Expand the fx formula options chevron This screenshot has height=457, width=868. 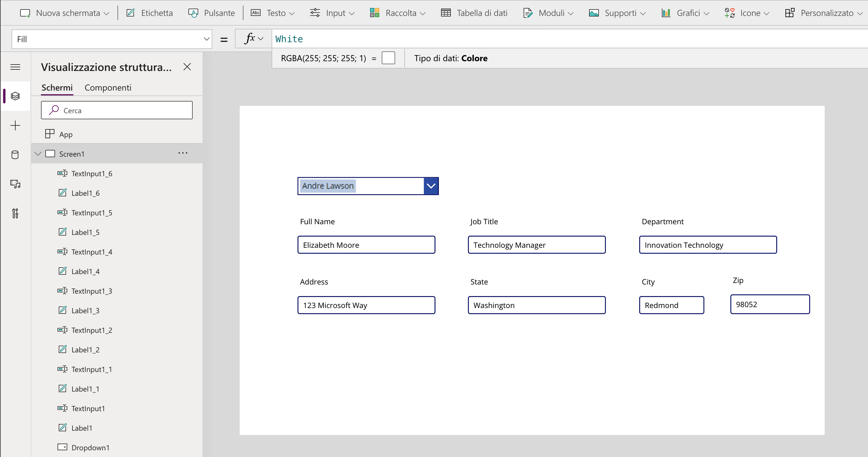pos(261,39)
